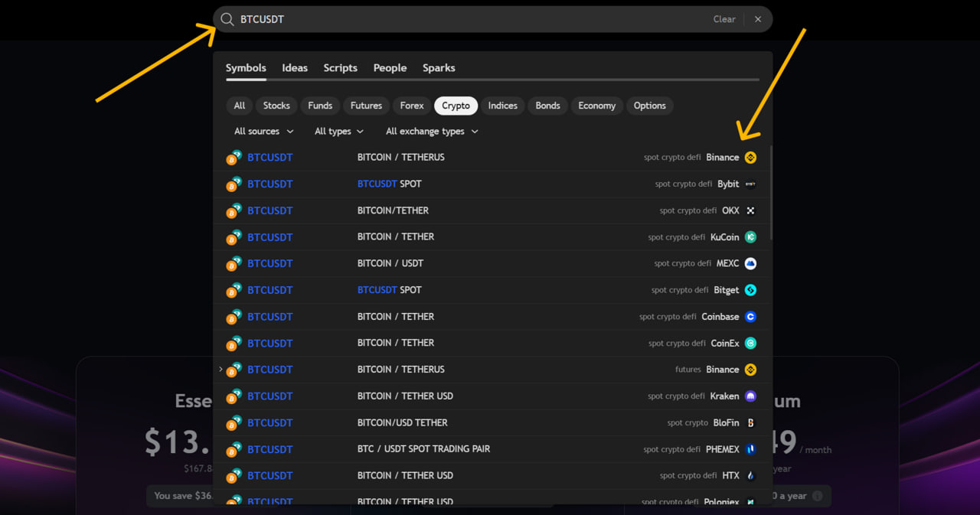Clear the search query
980x515 pixels.
[x=724, y=19]
